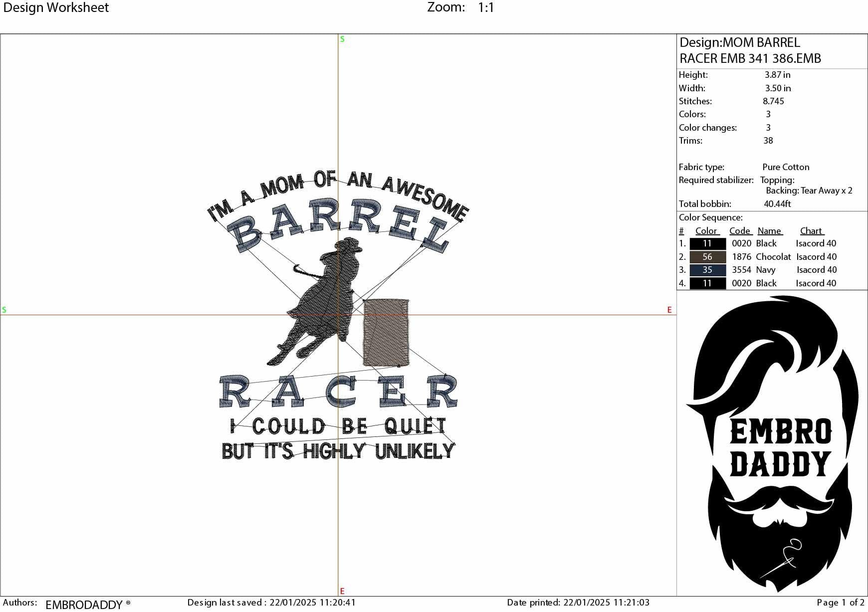Screen dimensions: 868x612
Task: Click the Navy color swatch labeled 35
Action: coord(707,270)
